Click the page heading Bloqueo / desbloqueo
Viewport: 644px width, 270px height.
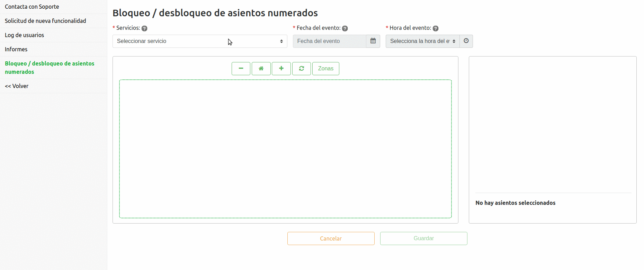tap(215, 13)
